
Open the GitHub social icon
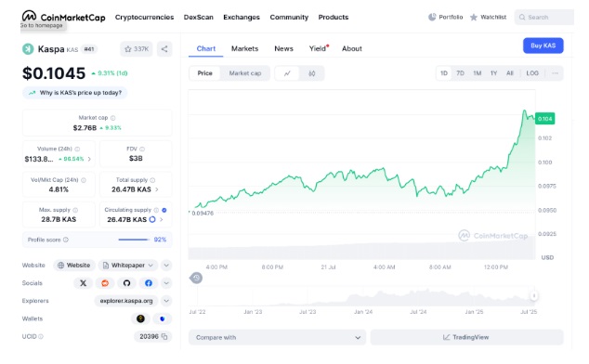pyautogui.click(x=126, y=283)
